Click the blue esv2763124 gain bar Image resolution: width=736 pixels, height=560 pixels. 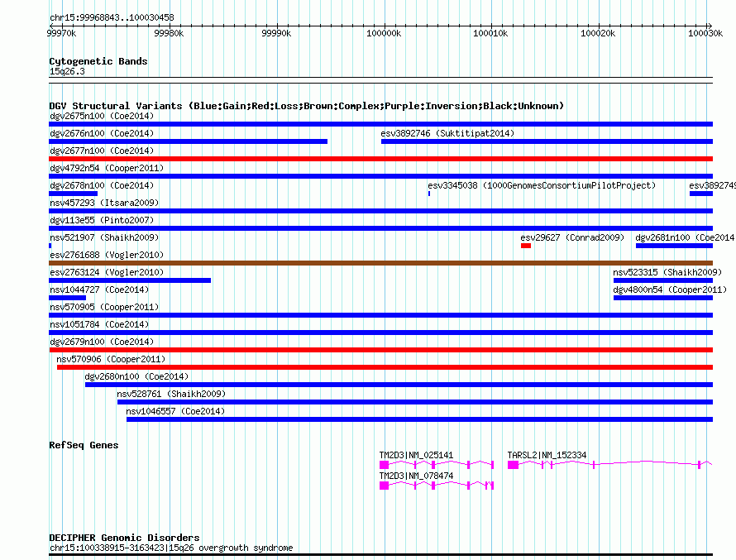(x=130, y=280)
